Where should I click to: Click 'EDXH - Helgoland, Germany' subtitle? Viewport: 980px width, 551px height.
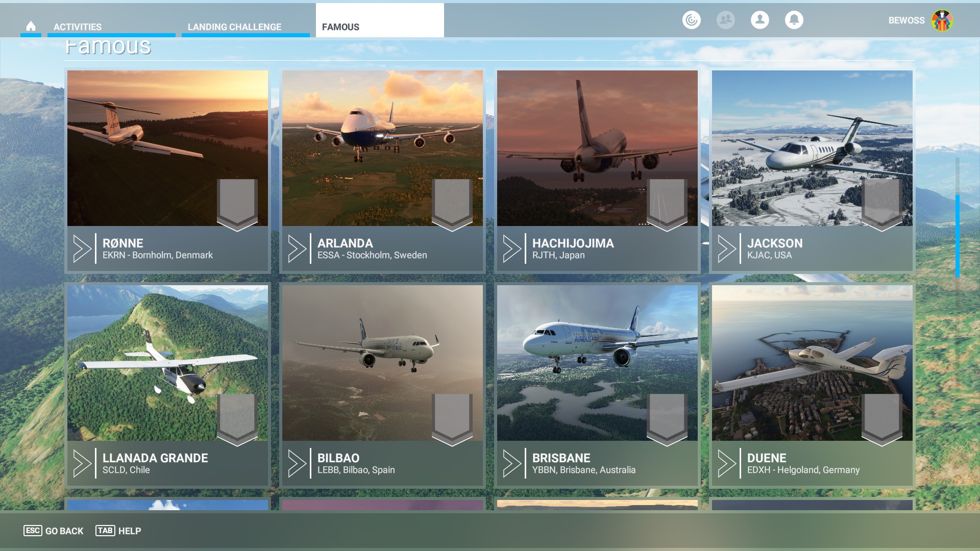[x=803, y=470]
